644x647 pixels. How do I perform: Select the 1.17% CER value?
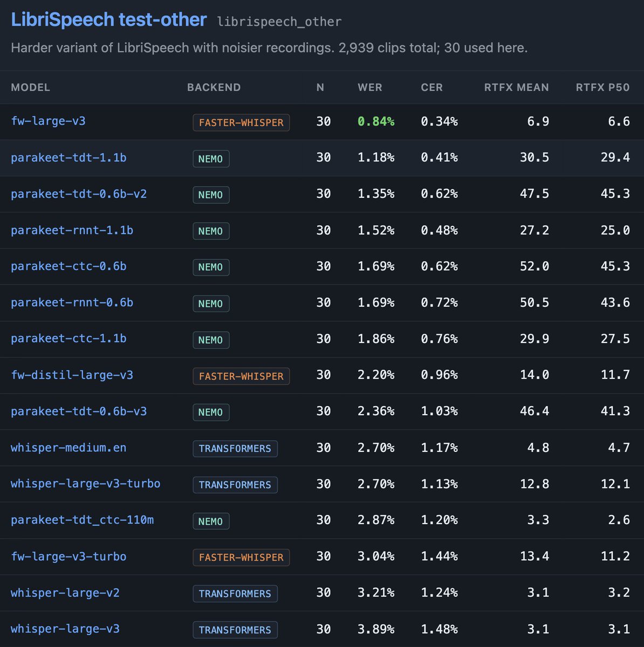coord(439,448)
